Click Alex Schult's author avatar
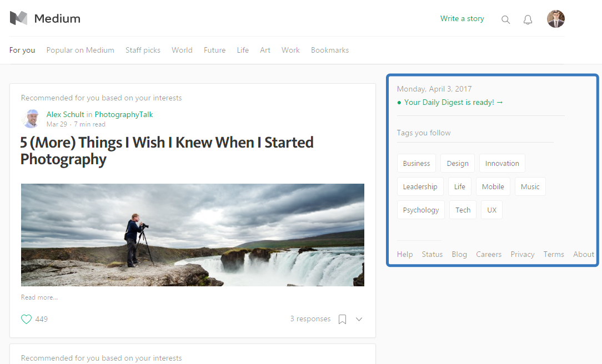The height and width of the screenshot is (364, 602). [31, 119]
